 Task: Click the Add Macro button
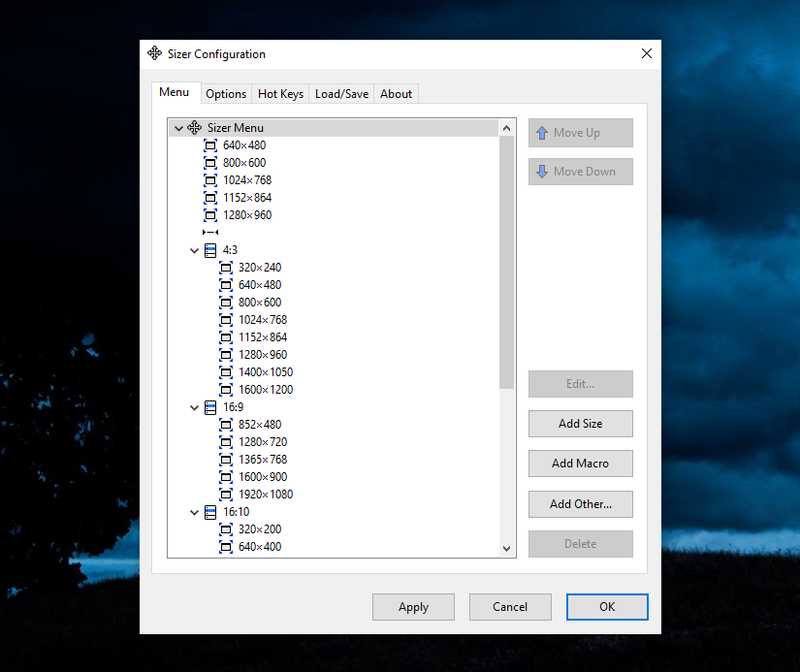581,464
